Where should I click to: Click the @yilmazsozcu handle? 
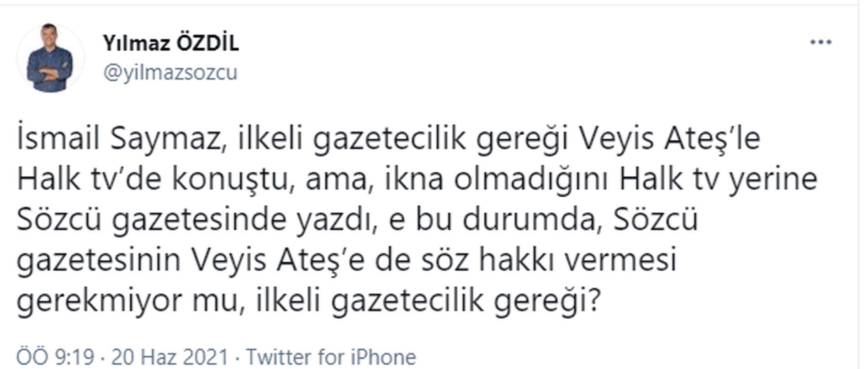[170, 73]
